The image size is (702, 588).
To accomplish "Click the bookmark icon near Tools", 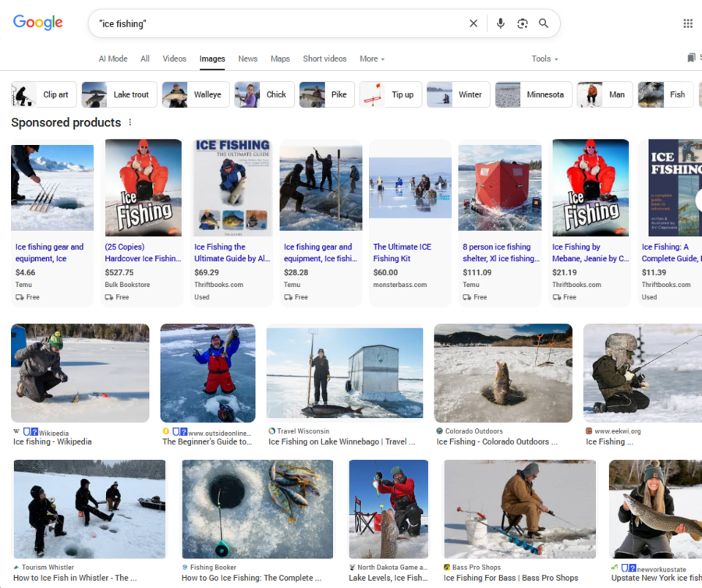I will pyautogui.click(x=692, y=58).
